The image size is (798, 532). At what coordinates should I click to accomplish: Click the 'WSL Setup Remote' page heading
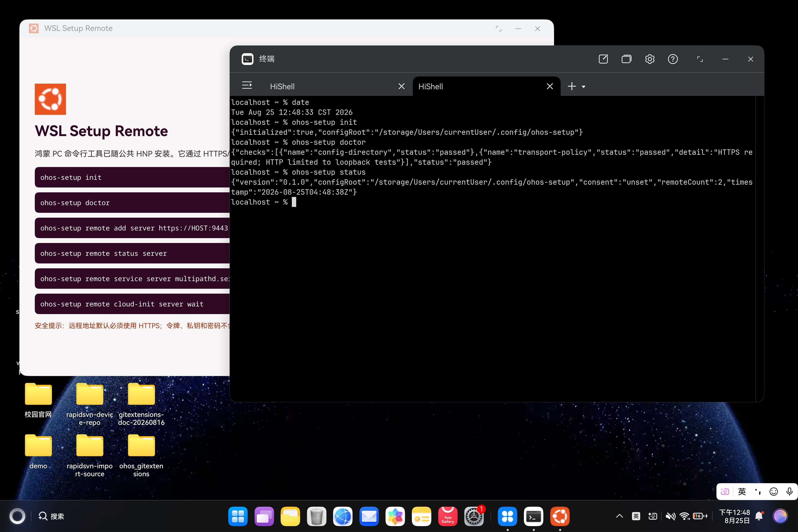(x=101, y=131)
